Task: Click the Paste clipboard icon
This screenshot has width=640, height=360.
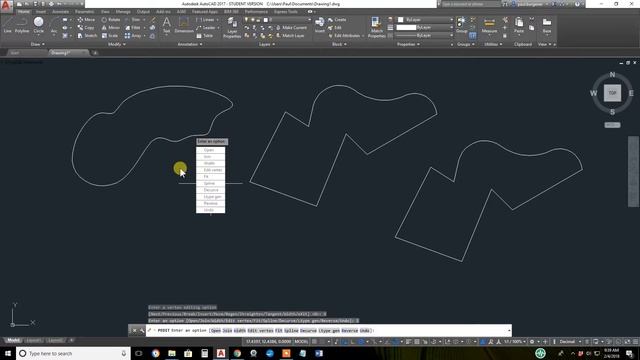Action: pos(519,24)
